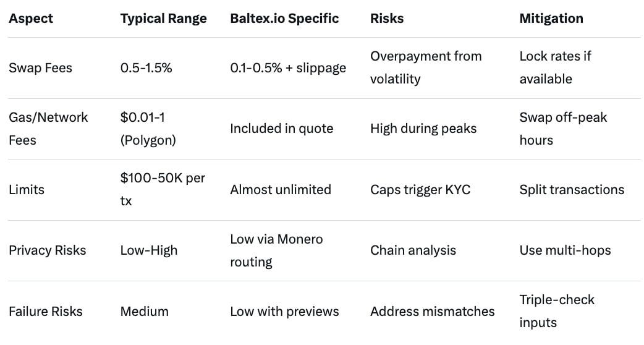Select the Gas/Network Fees row label

click(48, 129)
